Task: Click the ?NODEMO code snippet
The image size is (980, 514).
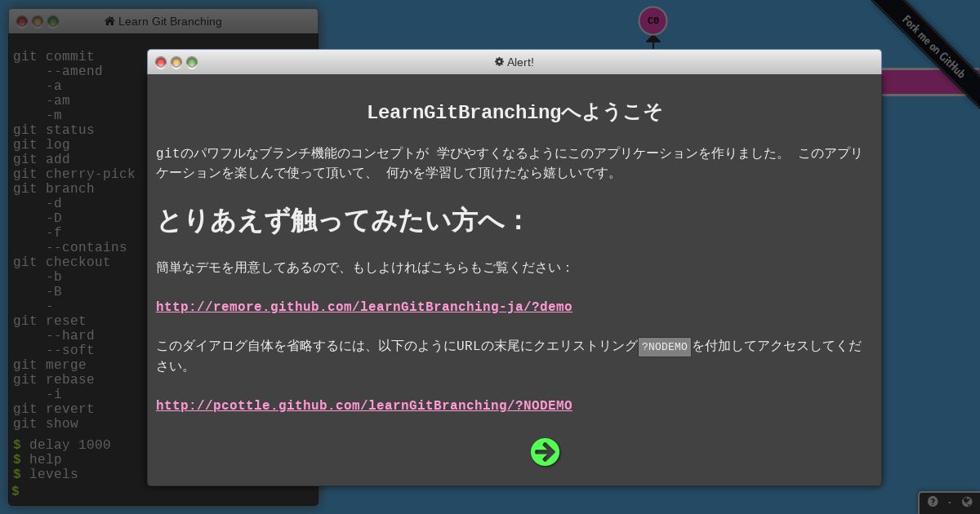Action: click(665, 347)
